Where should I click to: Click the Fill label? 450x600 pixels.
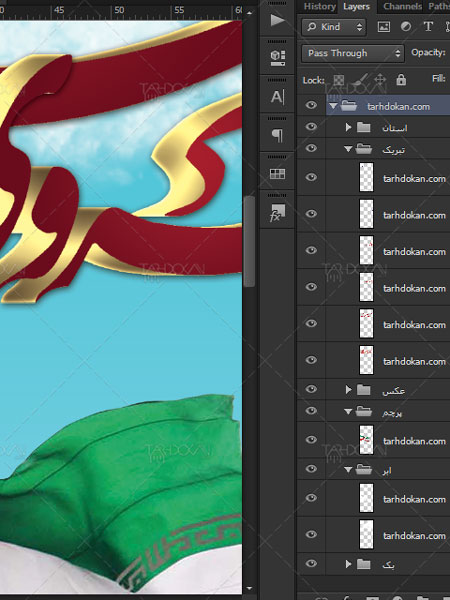tap(439, 78)
